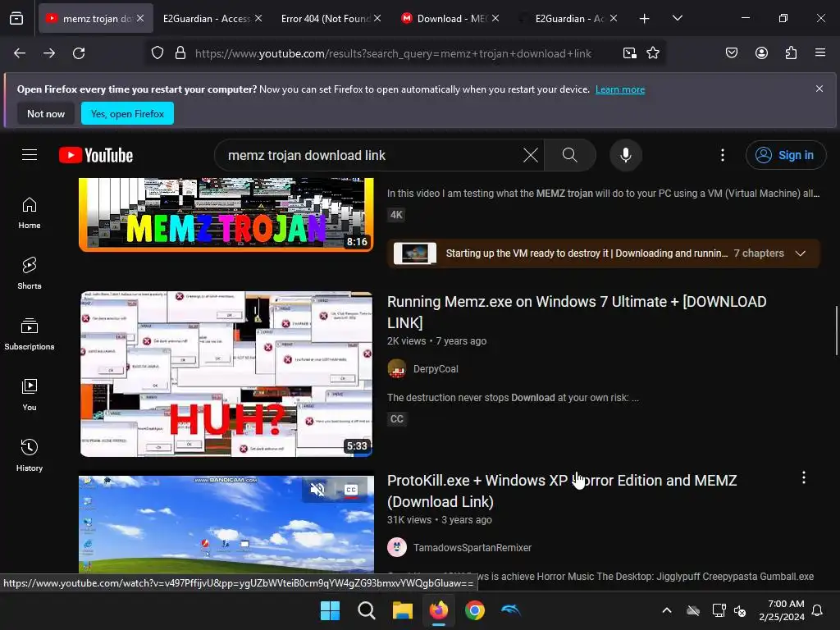Close the Download MEGA tab
Screen dimensions: 840x630
(495, 18)
